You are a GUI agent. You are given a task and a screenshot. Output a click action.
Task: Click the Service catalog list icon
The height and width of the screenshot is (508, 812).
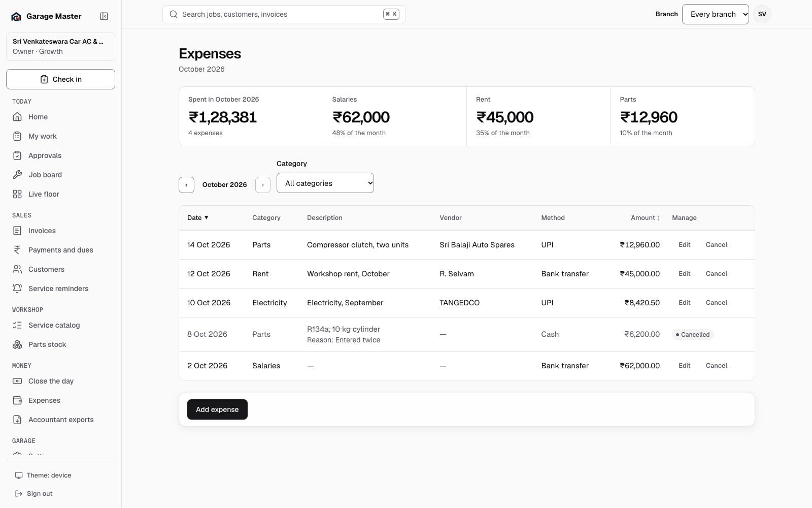[17, 325]
